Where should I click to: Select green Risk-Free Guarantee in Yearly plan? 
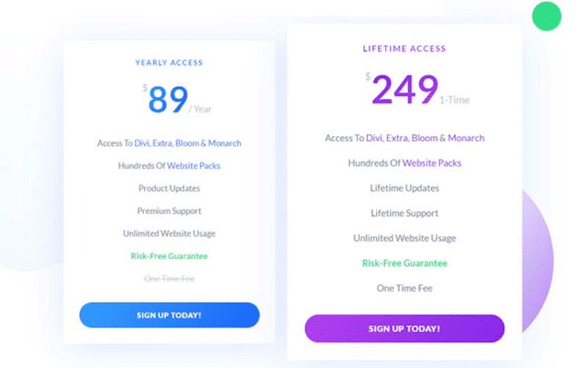click(169, 256)
